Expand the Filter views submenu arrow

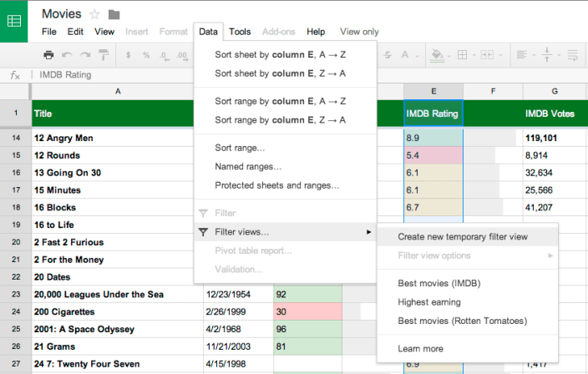[368, 232]
